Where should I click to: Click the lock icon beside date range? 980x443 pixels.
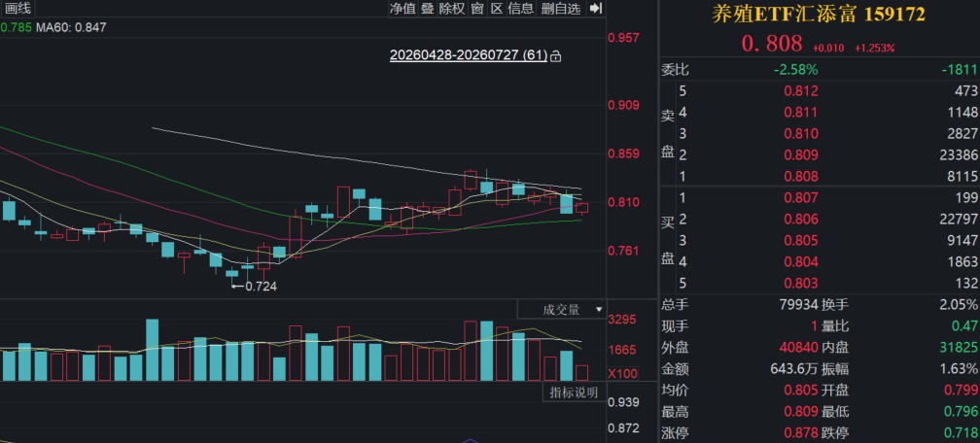pos(555,56)
